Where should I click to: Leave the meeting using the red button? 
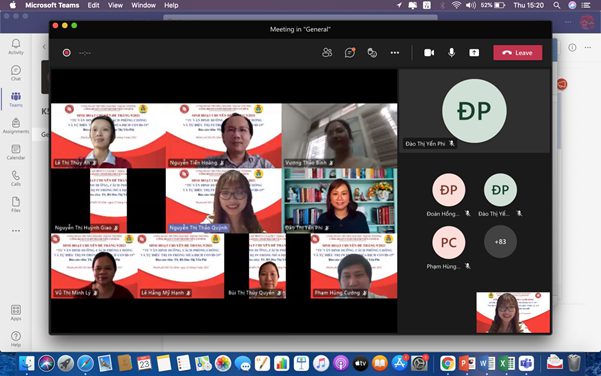pos(518,53)
